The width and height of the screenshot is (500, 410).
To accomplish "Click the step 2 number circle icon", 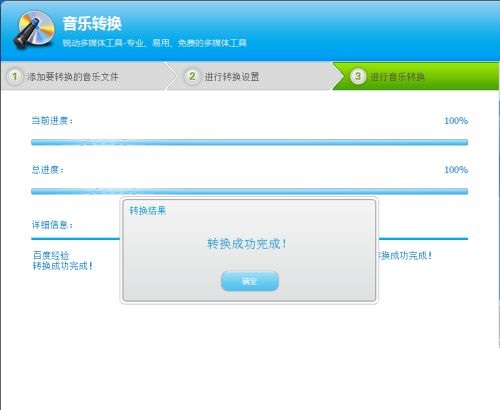I will coord(192,76).
